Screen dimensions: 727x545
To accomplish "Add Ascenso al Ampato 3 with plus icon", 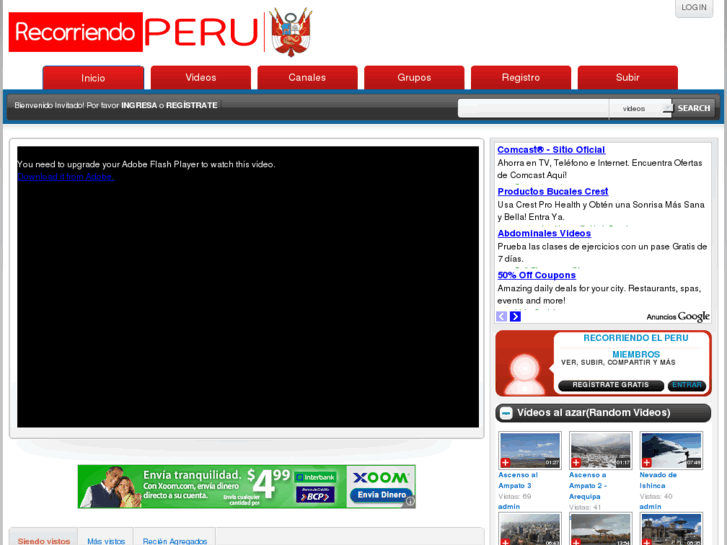I will click(505, 462).
